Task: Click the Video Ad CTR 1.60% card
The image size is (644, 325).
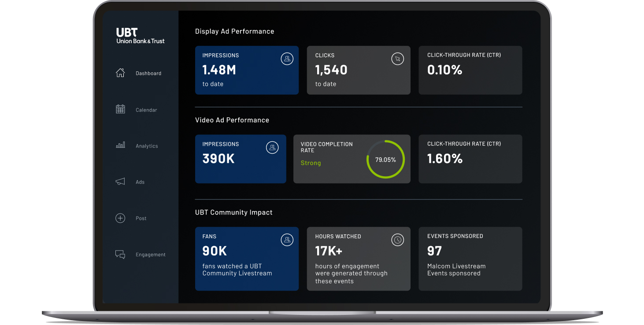Action: point(470,159)
